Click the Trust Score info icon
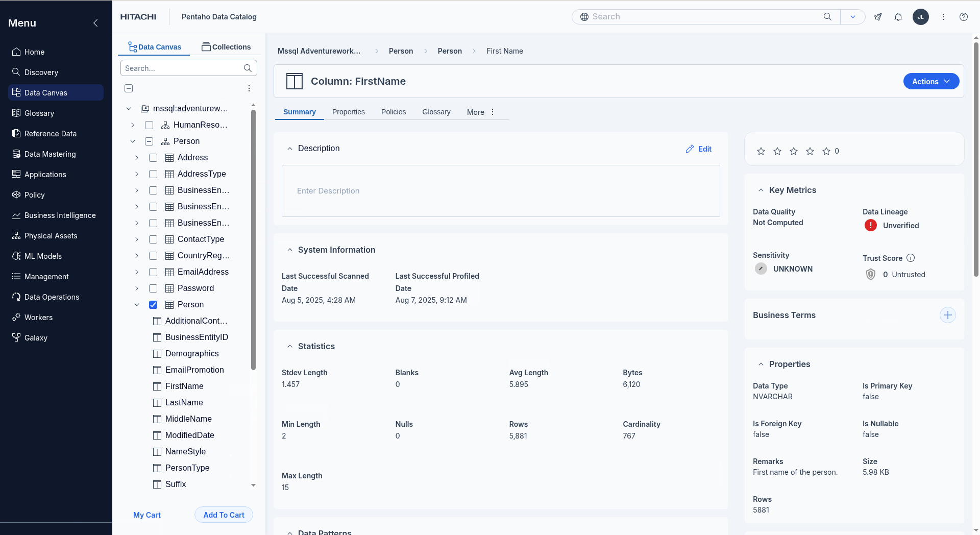 [x=911, y=258]
